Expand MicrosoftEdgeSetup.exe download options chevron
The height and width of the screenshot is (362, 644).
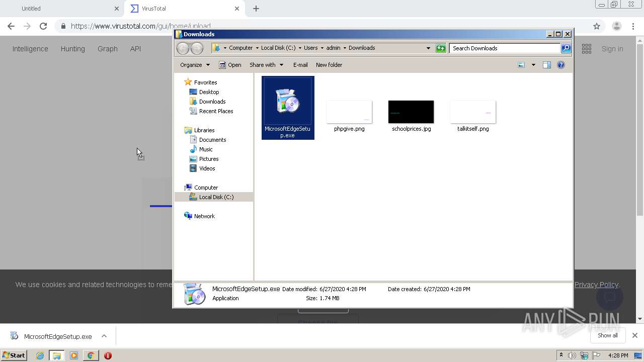pyautogui.click(x=104, y=336)
